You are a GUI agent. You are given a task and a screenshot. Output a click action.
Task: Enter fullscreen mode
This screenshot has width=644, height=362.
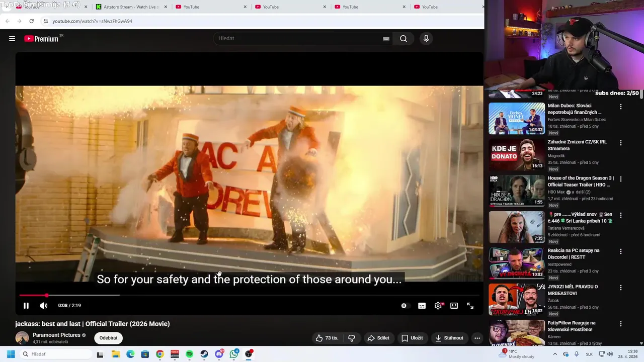coord(470,306)
